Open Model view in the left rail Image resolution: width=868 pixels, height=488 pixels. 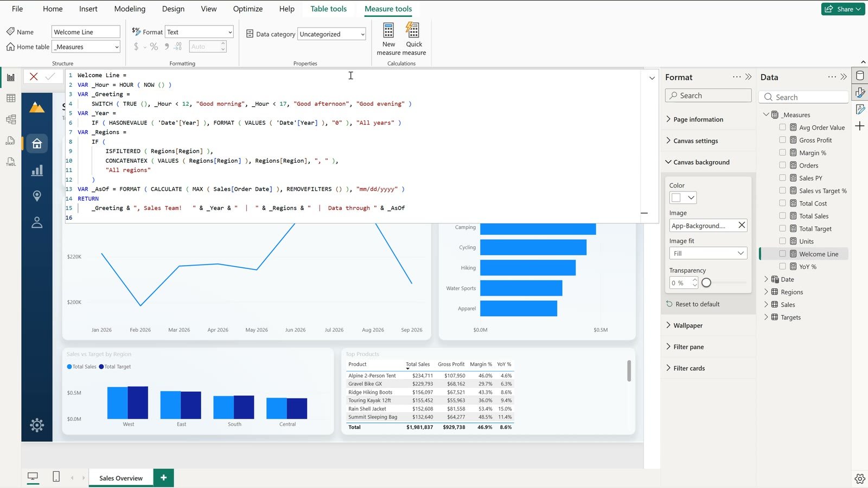pyautogui.click(x=11, y=119)
